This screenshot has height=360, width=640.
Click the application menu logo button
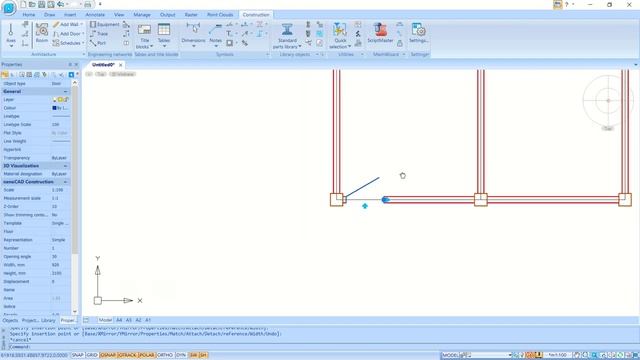pos(9,7)
